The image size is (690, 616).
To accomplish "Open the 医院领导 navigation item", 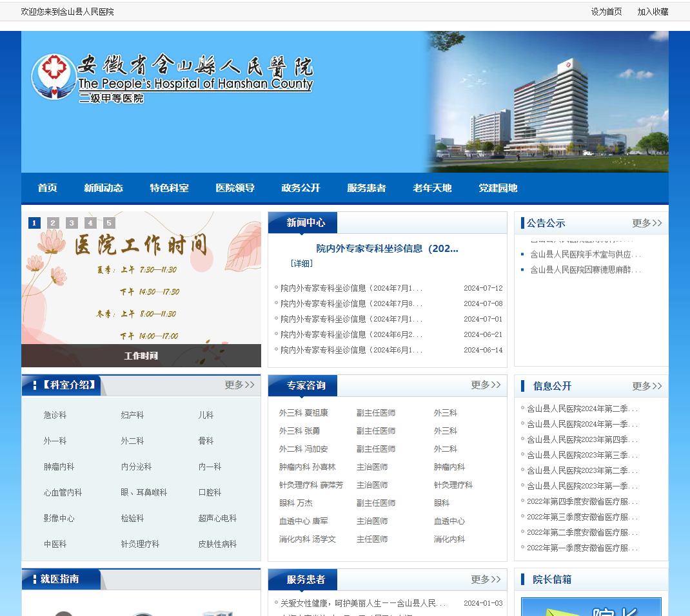I will 235,188.
